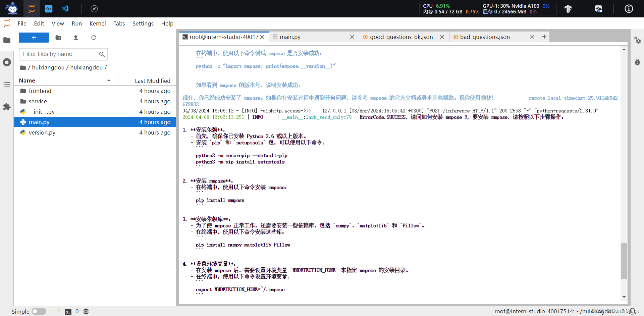Open the JupyterLab launcher icon in top bar
Viewport: 644px width, 316px height.
(x=32, y=9)
